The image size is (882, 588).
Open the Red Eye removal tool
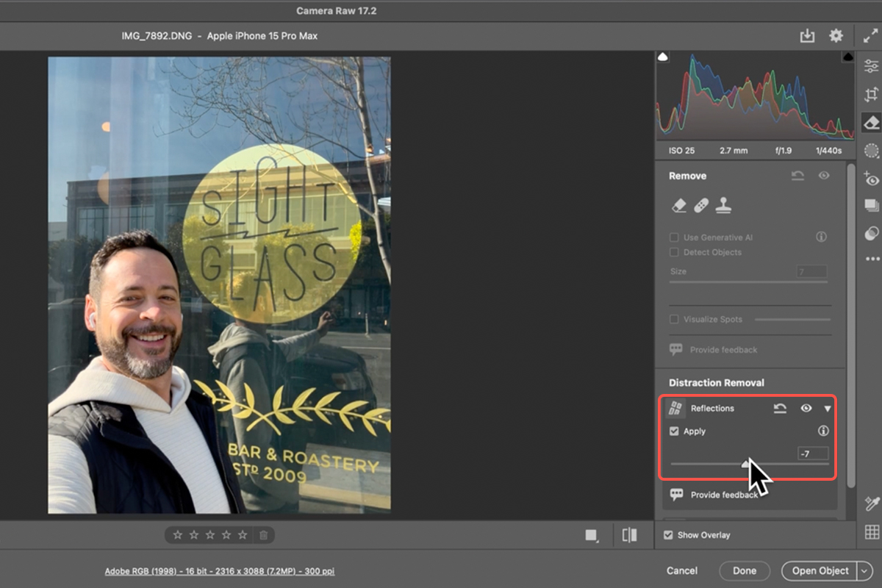pos(872,179)
